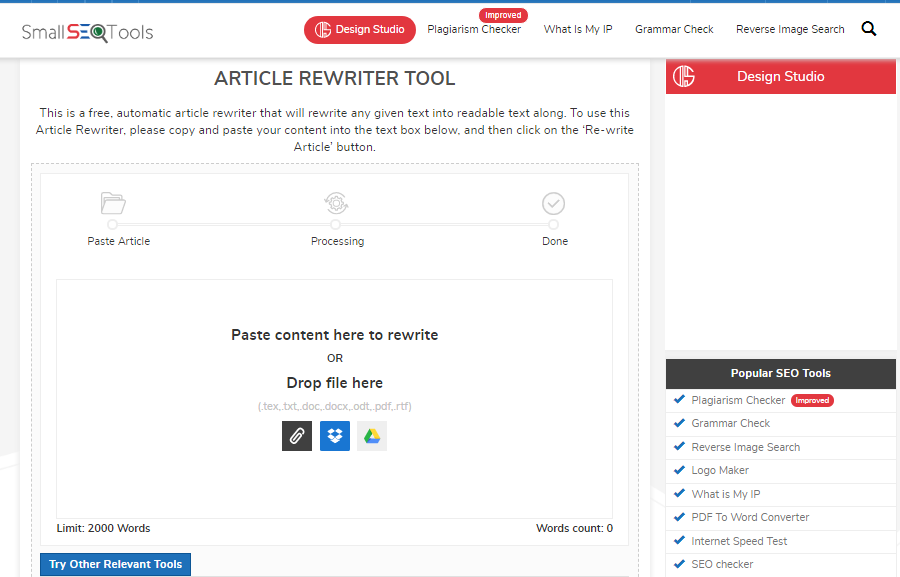Viewport: 900px width, 577px height.
Task: Click the search magnifier icon
Action: point(868,28)
